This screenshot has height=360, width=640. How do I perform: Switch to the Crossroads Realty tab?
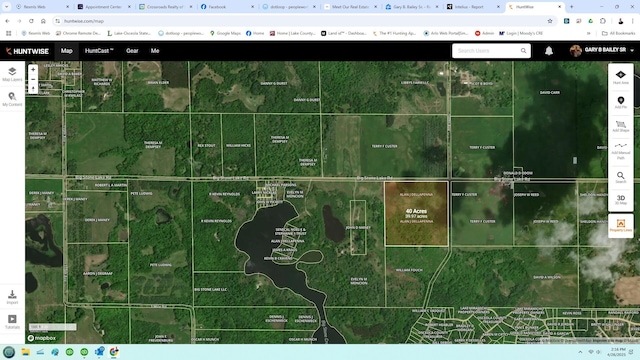point(165,7)
